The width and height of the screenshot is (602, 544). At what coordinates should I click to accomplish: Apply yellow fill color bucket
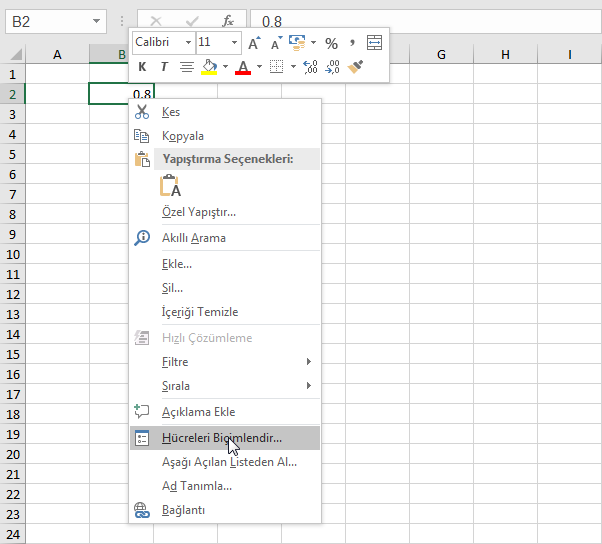click(x=209, y=67)
